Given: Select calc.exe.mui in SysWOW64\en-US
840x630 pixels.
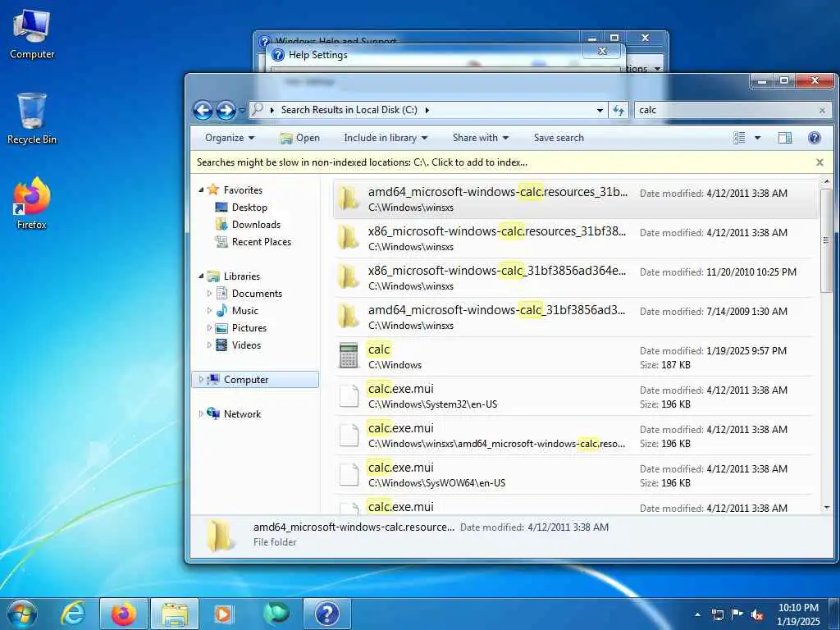Looking at the screenshot, I should [x=575, y=475].
